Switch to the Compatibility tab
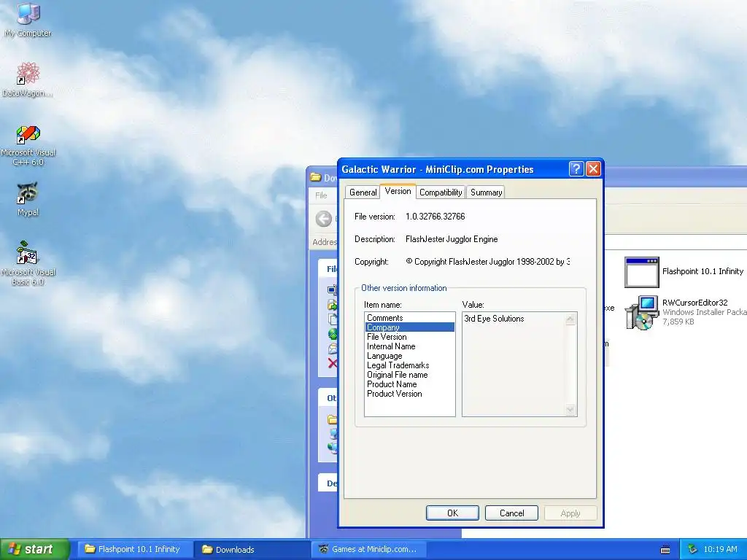The width and height of the screenshot is (747, 560). (x=441, y=192)
